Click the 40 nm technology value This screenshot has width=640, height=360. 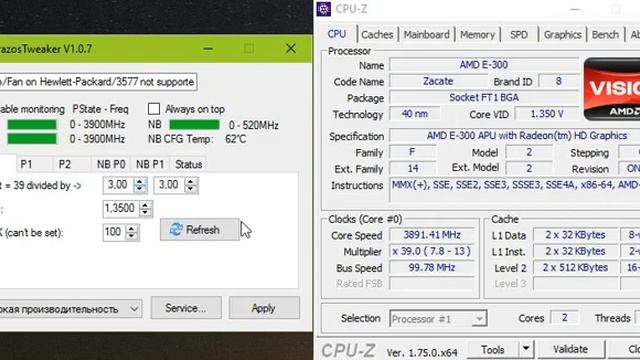[x=415, y=114]
